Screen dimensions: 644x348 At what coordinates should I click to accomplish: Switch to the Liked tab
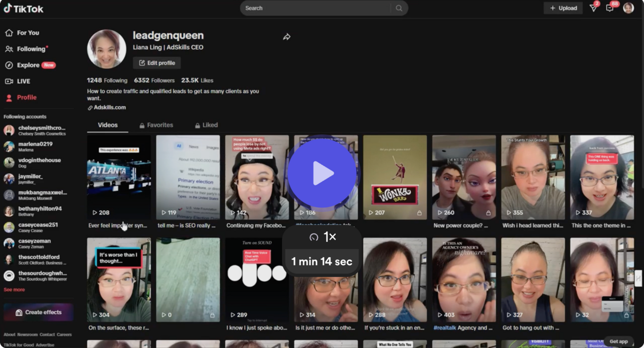(206, 125)
